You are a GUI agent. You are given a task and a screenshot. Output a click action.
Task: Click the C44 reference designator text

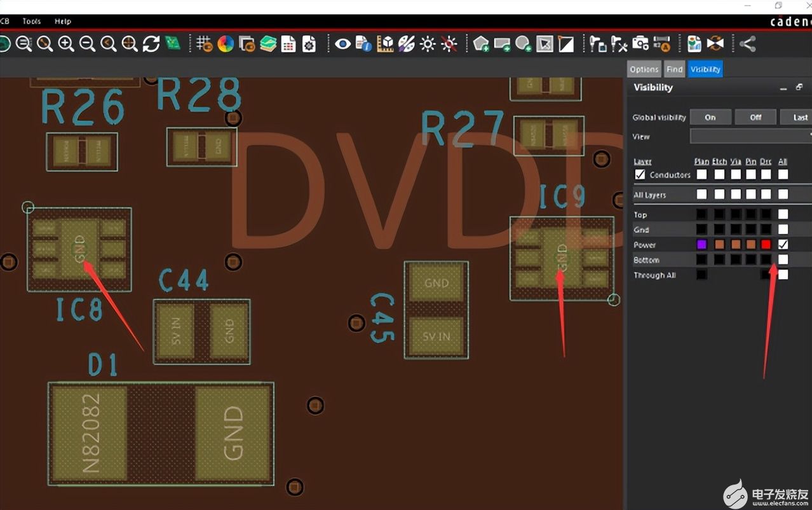click(184, 280)
